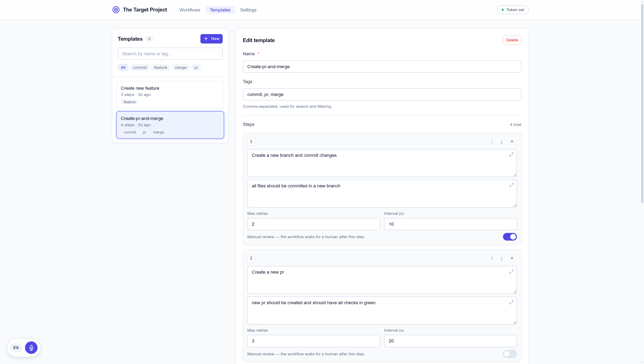This screenshot has width=644, height=364.
Task: Edit step 2 Max retries value 3
Action: point(314,341)
